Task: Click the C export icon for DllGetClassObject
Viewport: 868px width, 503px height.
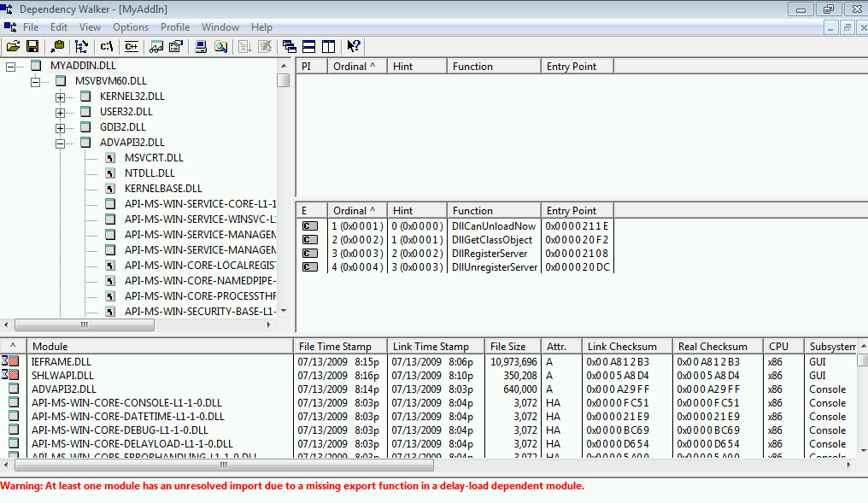Action: pyautogui.click(x=310, y=240)
